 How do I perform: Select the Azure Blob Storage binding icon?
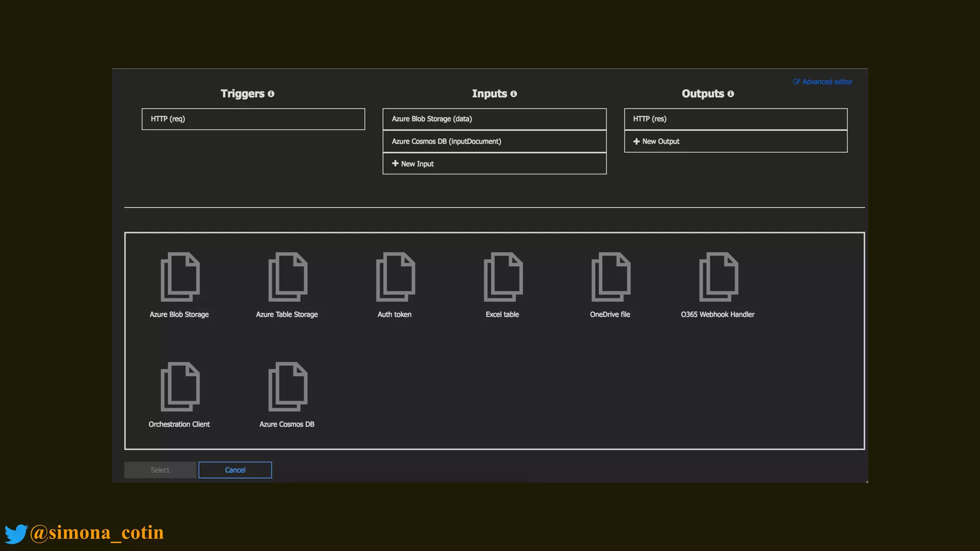180,277
